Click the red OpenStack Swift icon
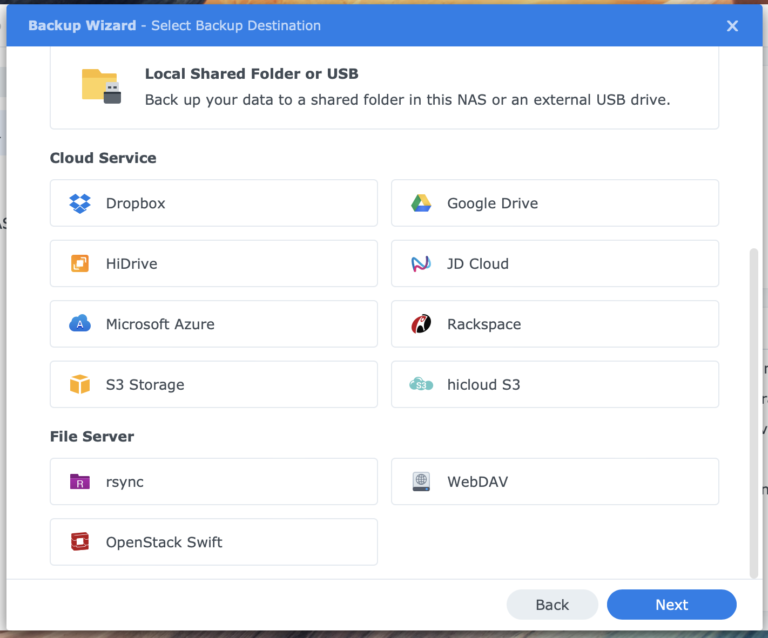Screen dimensions: 768x638 [x=80, y=542]
